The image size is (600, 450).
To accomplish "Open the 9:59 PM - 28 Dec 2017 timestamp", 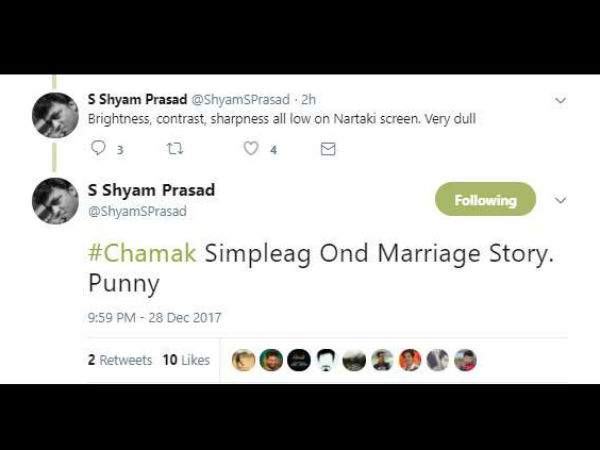I will [154, 318].
